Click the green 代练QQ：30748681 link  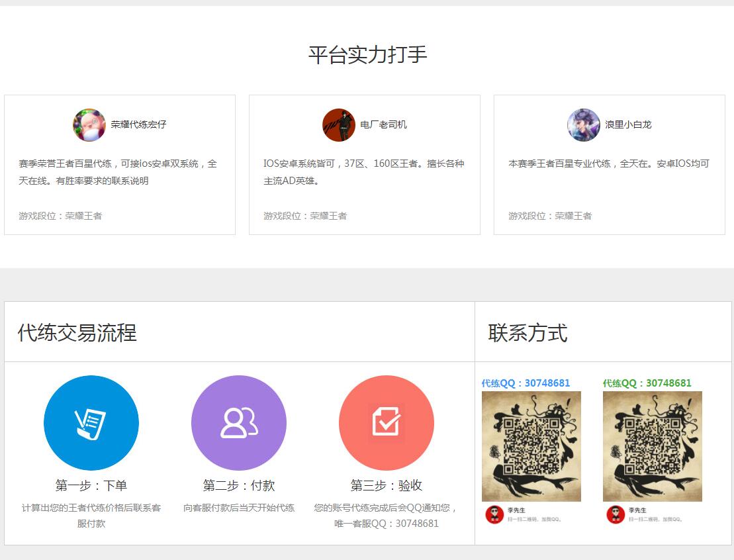click(x=647, y=383)
